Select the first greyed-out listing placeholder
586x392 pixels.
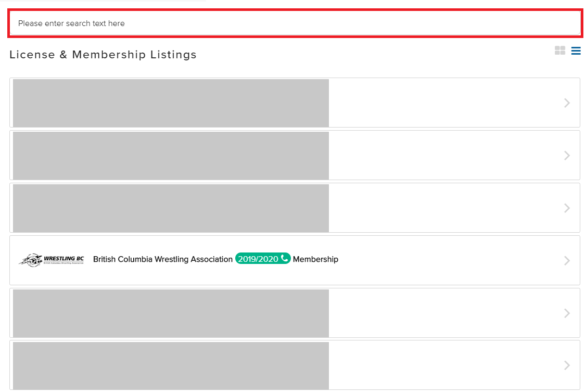pos(171,103)
